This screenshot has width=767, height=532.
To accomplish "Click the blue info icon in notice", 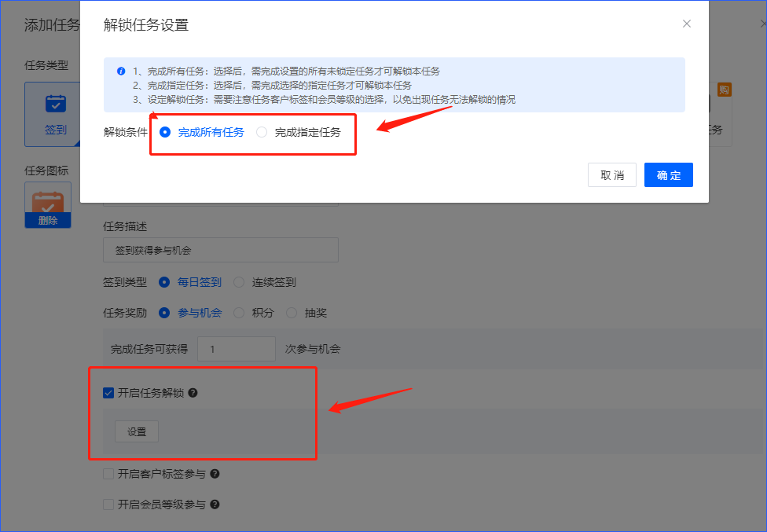I will point(121,72).
